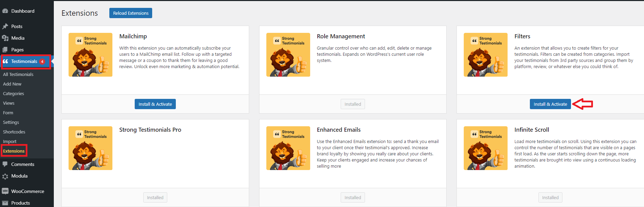The height and width of the screenshot is (207, 644).
Task: Click the Comments speech bubble icon
Action: [x=5, y=164]
